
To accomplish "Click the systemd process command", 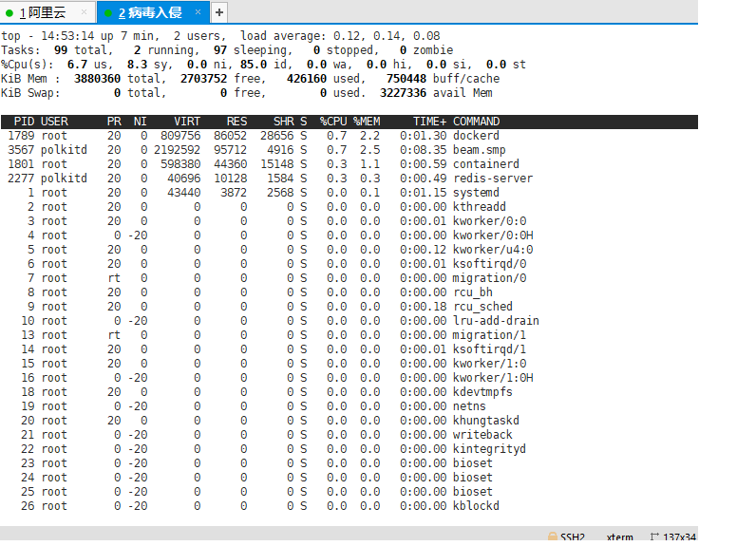I will pyautogui.click(x=477, y=193).
